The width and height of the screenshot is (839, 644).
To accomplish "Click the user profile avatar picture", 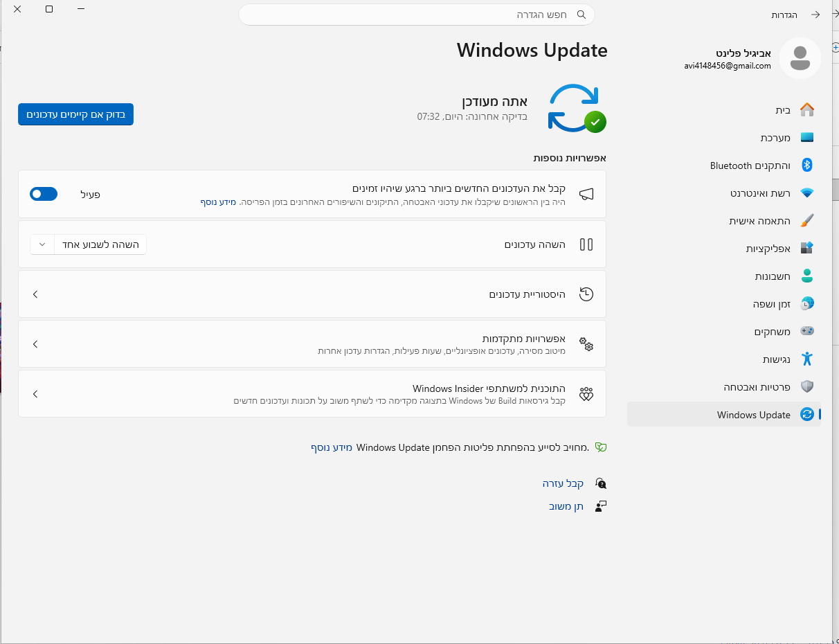I will pos(800,58).
